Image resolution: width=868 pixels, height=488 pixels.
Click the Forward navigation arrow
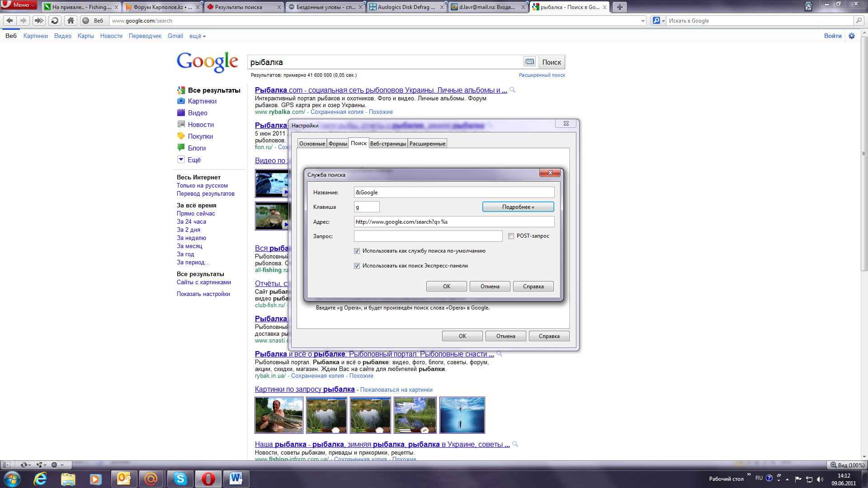click(x=24, y=20)
